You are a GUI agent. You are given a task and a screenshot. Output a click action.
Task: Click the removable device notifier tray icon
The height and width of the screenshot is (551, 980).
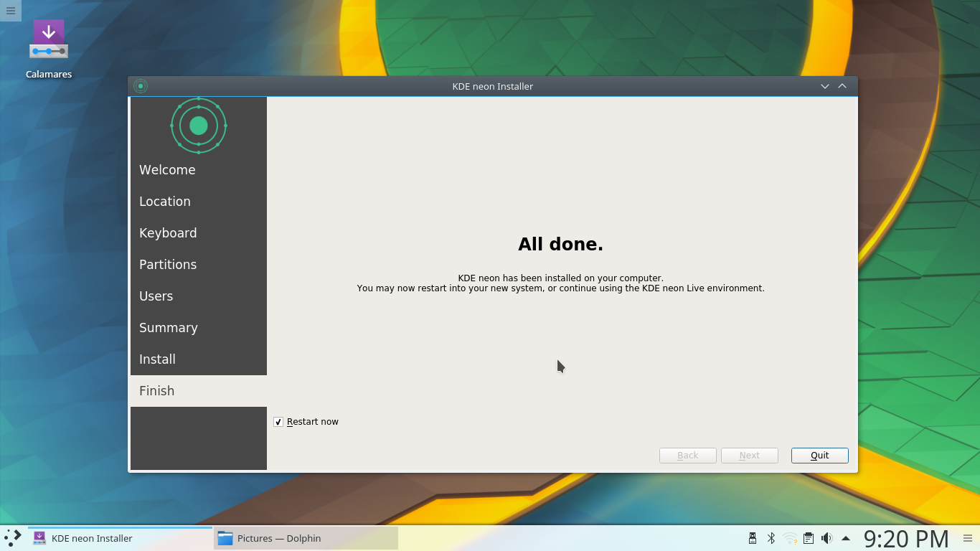click(x=753, y=538)
